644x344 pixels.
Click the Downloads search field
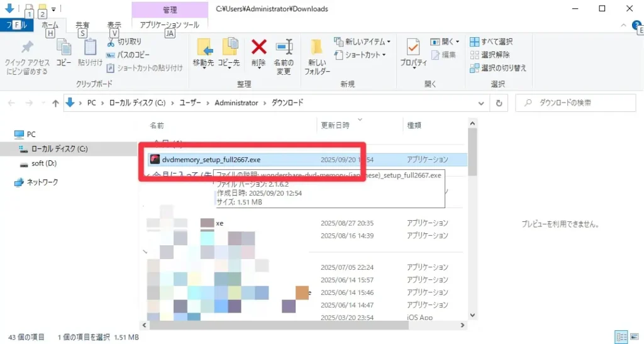[x=575, y=103]
